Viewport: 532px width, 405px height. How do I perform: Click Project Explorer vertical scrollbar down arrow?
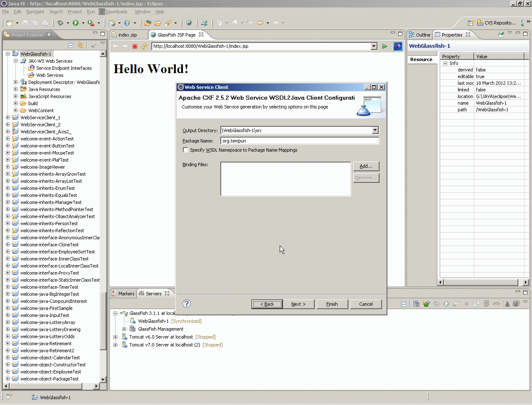tap(103, 379)
